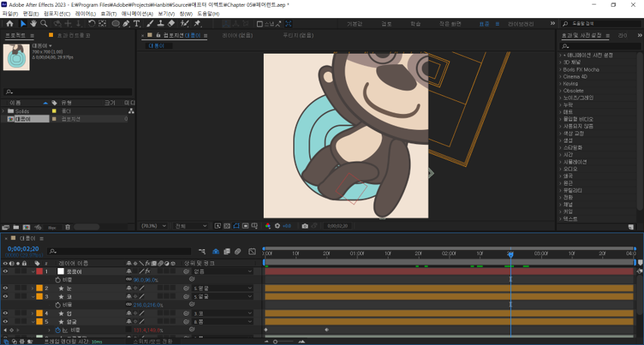
Task: Click the red label color of layer 1
Action: click(x=39, y=272)
